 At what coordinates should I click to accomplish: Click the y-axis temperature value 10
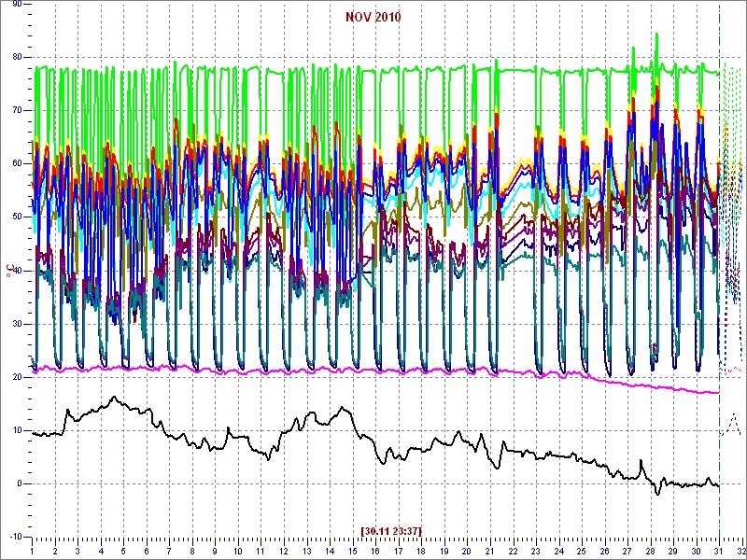pos(17,430)
